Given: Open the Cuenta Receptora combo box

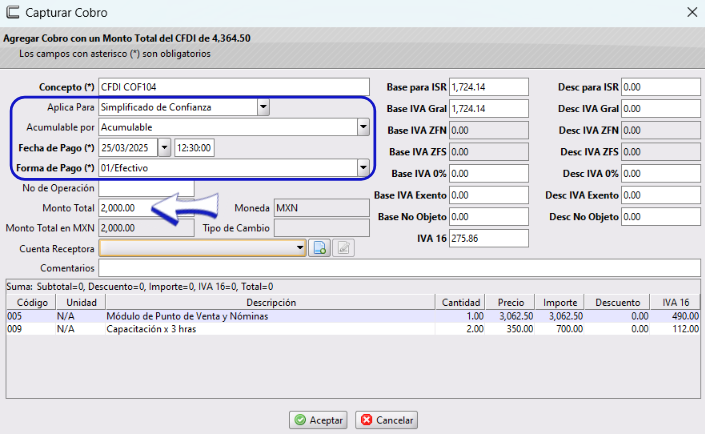Looking at the screenshot, I should point(202,248).
